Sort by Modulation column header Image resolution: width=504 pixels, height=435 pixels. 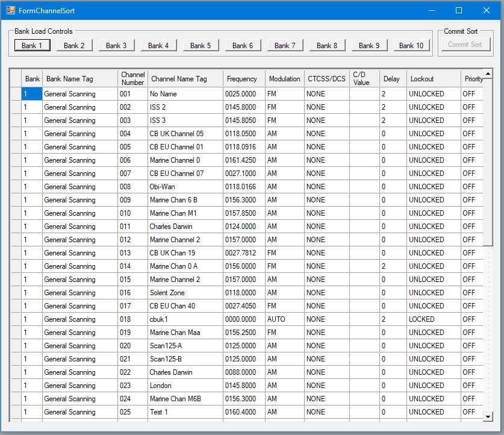284,78
